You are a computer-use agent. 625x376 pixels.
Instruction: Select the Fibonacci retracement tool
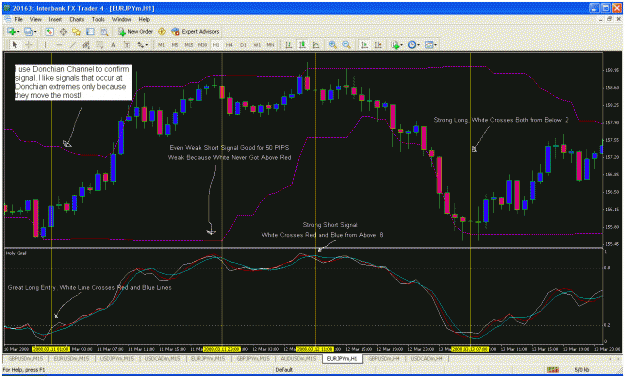click(100, 45)
